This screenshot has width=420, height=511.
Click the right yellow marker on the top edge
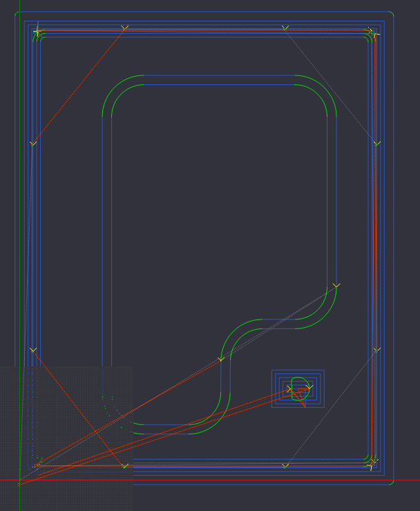pyautogui.click(x=285, y=28)
